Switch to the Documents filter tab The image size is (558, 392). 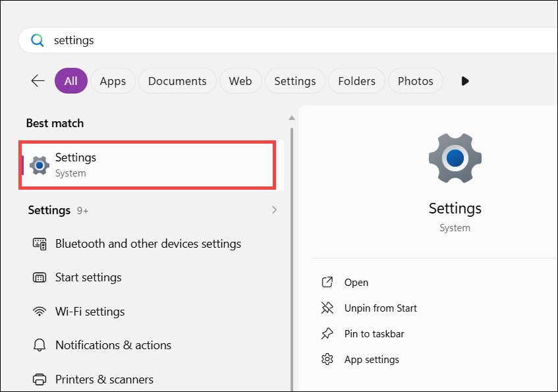[177, 81]
